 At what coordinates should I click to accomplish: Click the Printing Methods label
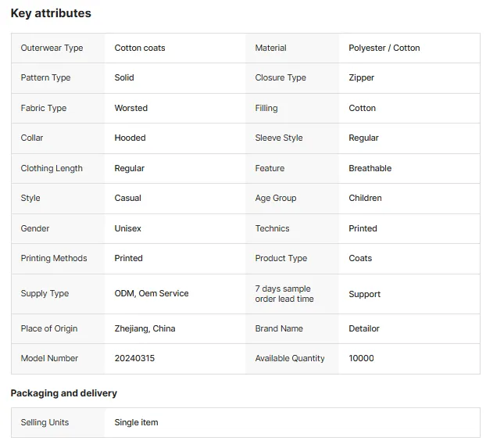[x=54, y=258]
